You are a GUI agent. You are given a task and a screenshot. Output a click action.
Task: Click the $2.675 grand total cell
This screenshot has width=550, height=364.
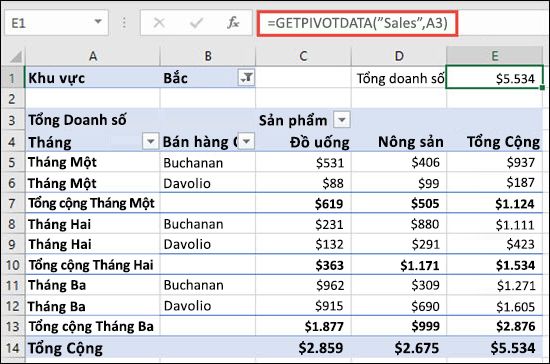[x=399, y=348]
